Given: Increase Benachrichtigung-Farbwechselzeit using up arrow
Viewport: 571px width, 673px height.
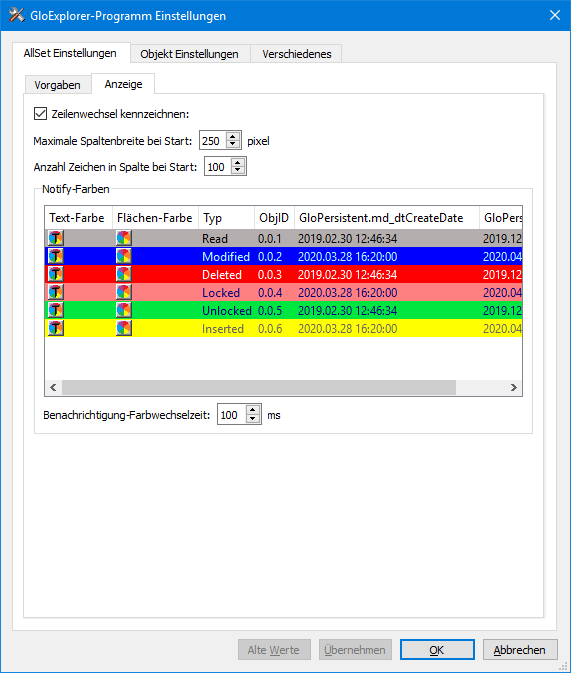Looking at the screenshot, I should tap(253, 410).
